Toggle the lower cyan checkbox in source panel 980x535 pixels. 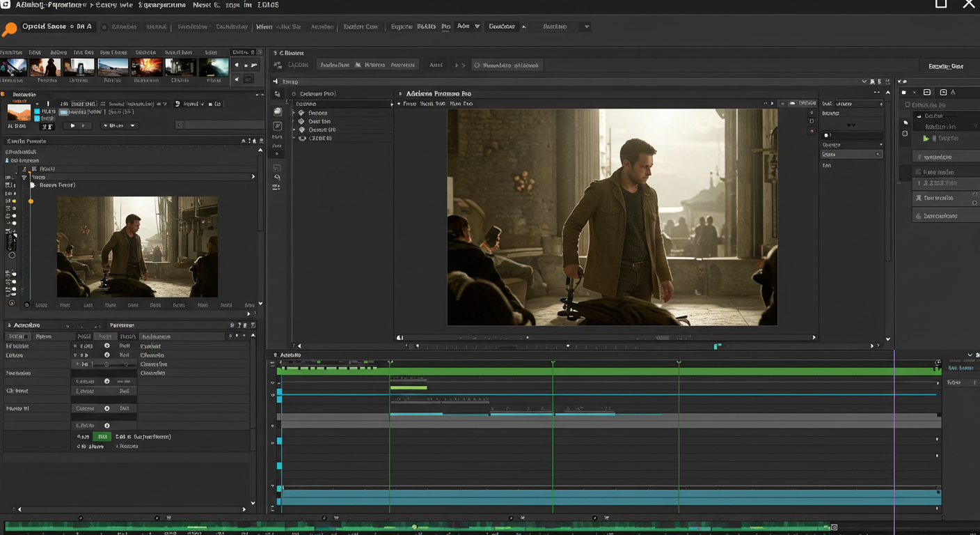38,119
